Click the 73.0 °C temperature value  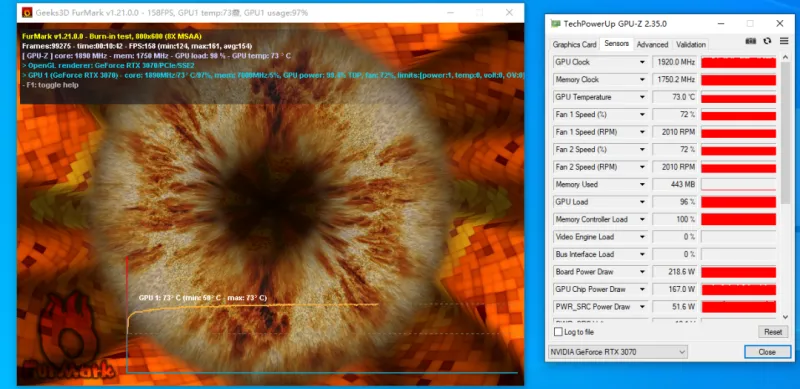point(674,97)
